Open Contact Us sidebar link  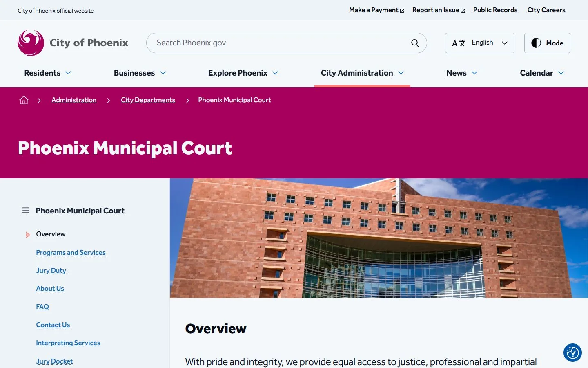tap(53, 325)
